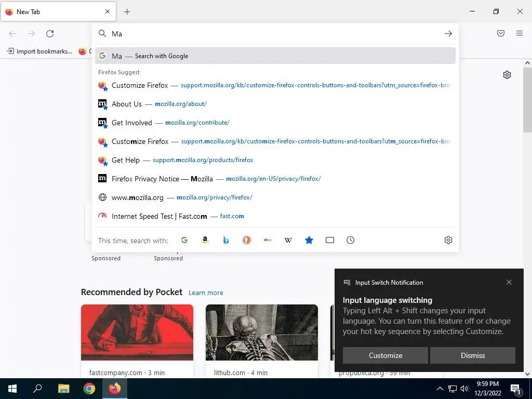Select www.mozilla.org privacy suggestion
Viewport: 532px width, 399px height.
275,197
